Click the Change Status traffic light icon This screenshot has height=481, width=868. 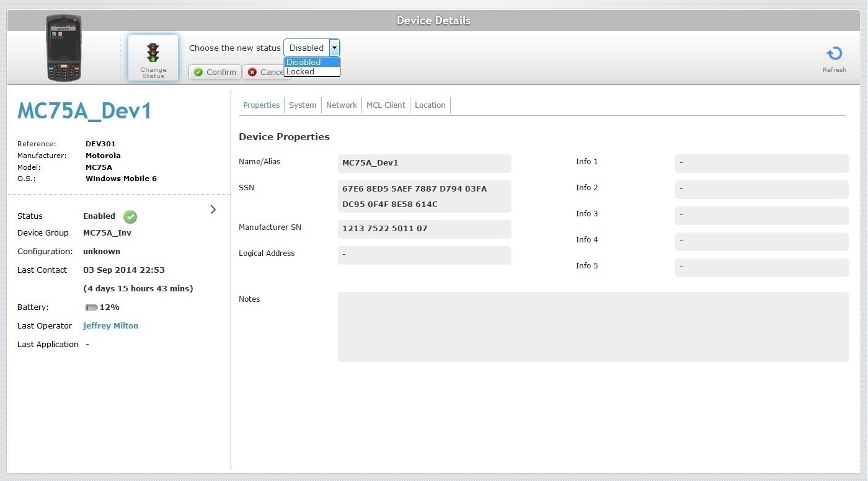(x=153, y=52)
